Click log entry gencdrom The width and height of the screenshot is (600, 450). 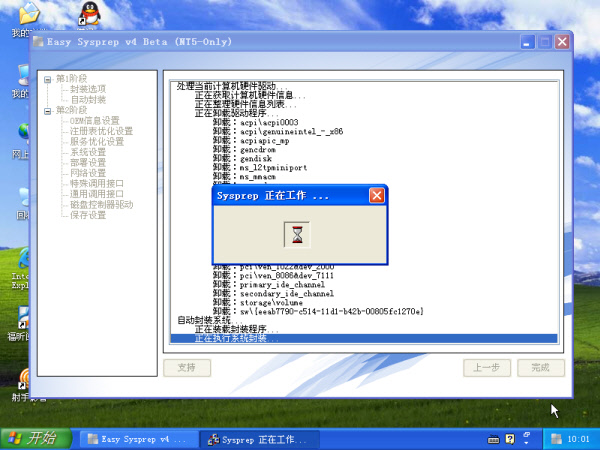244,150
